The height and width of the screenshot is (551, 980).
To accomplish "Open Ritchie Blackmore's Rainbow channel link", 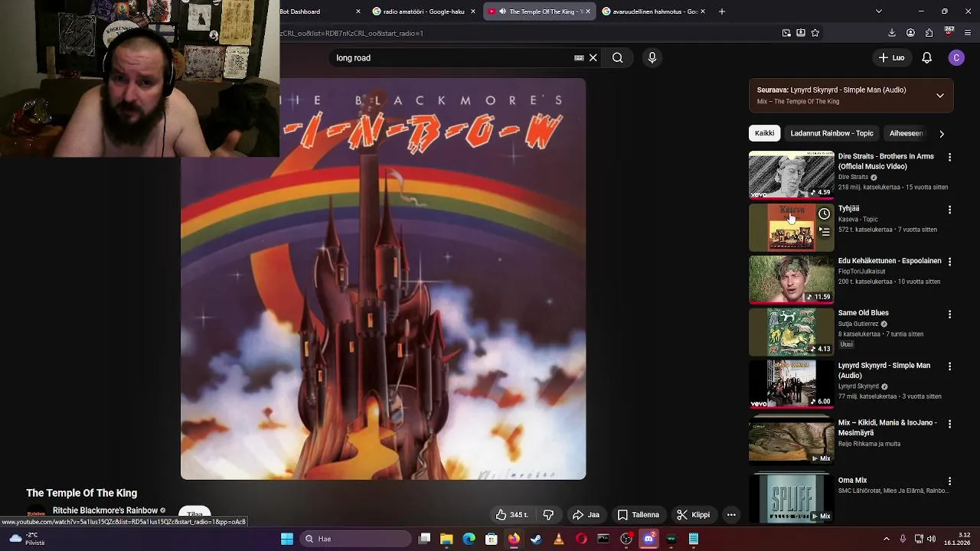I will click(x=105, y=510).
